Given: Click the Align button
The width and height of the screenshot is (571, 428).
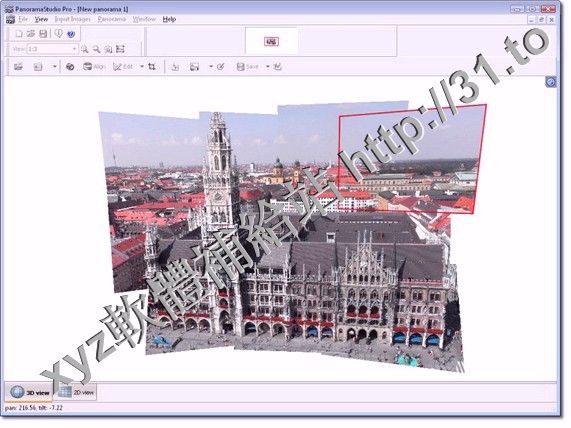Looking at the screenshot, I should coord(94,67).
